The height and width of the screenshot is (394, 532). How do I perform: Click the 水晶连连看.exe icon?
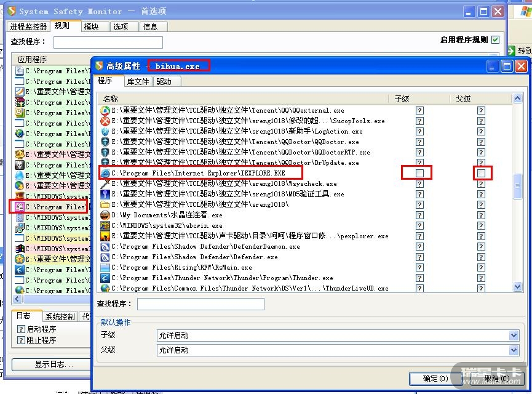(105, 215)
